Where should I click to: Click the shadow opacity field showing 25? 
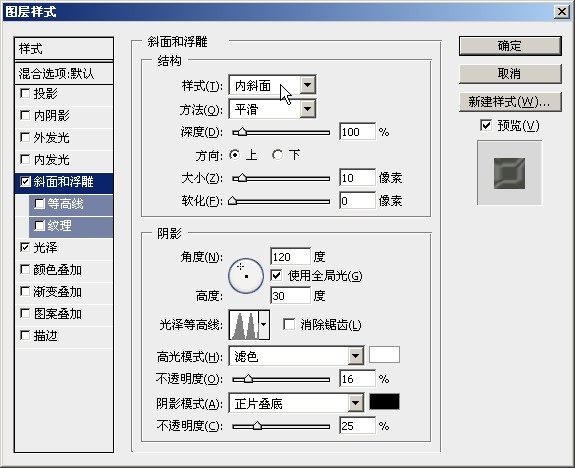click(358, 425)
